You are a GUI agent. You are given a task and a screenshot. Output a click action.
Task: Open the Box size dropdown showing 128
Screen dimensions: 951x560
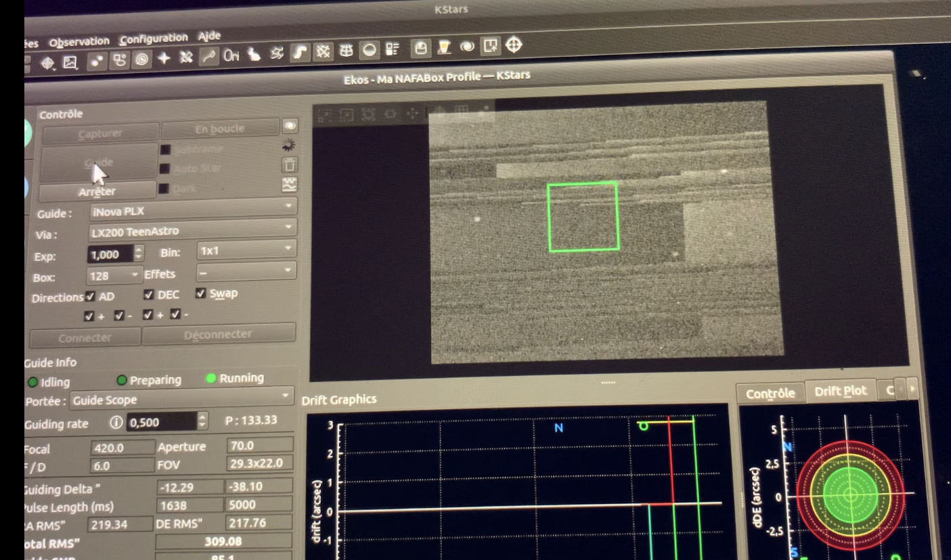pyautogui.click(x=114, y=276)
